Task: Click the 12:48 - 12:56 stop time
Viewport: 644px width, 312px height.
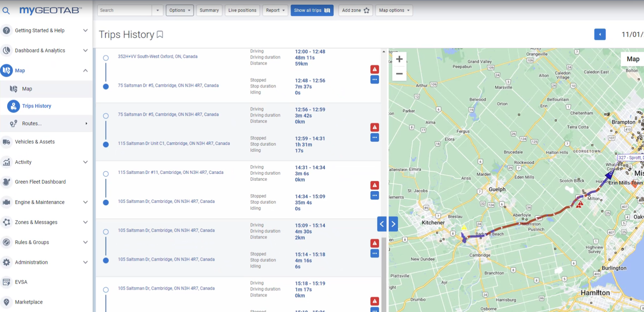Action: pyautogui.click(x=310, y=81)
